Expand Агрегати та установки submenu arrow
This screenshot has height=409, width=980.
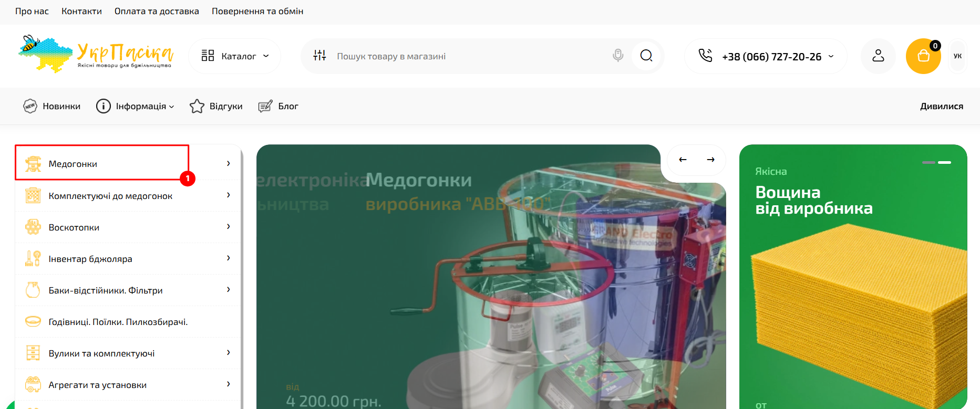point(228,384)
